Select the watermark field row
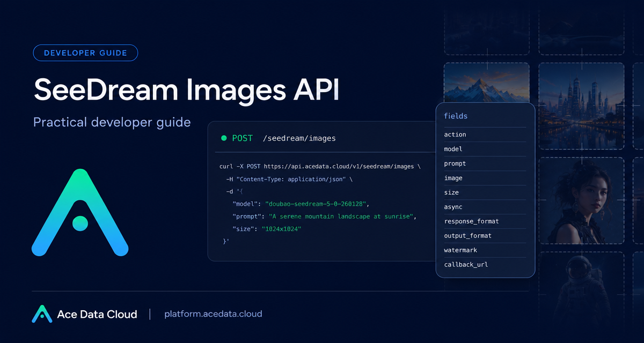 pyautogui.click(x=485, y=250)
